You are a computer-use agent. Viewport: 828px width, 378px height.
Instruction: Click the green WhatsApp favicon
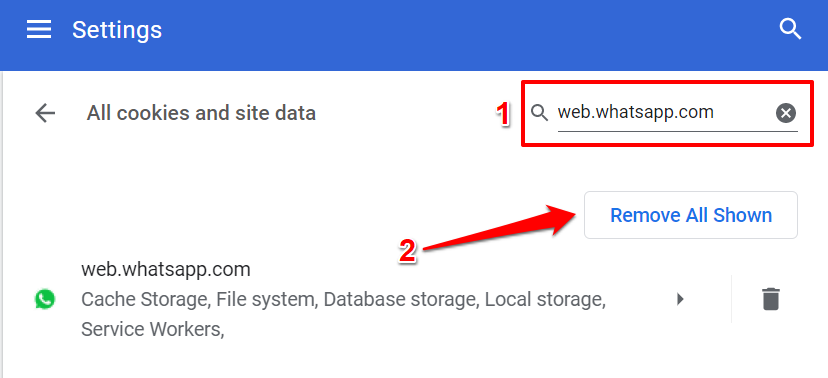(x=45, y=300)
